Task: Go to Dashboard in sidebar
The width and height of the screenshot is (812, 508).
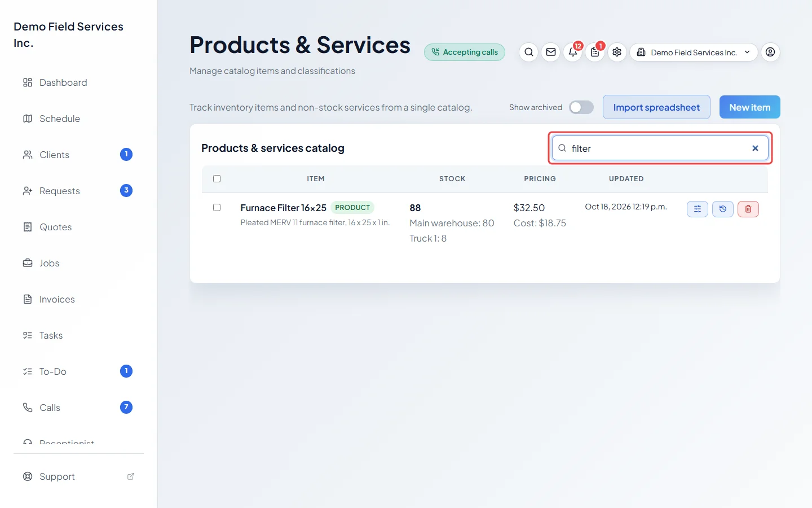Action: 78,82
